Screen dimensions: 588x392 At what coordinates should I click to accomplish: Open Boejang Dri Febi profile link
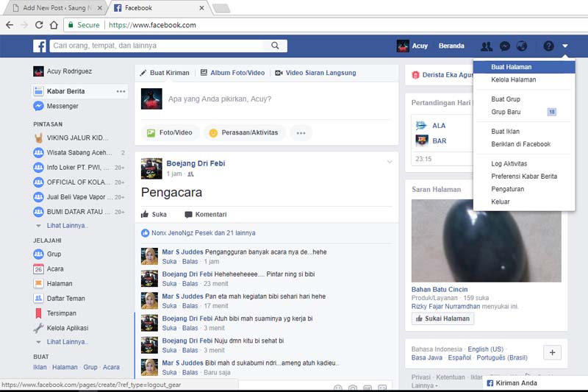click(x=196, y=163)
